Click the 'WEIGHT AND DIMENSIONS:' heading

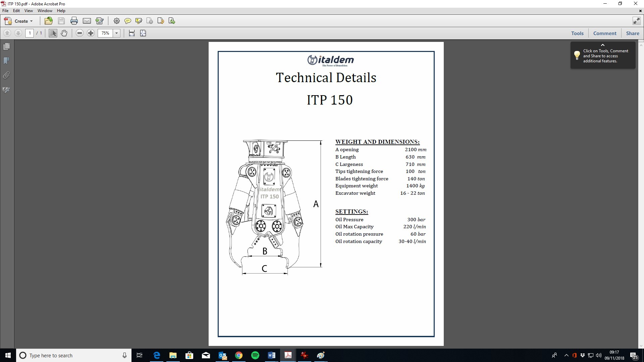[377, 142]
